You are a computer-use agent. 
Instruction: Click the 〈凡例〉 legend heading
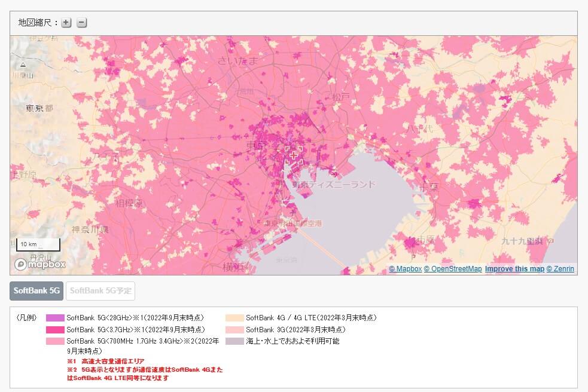click(x=27, y=318)
